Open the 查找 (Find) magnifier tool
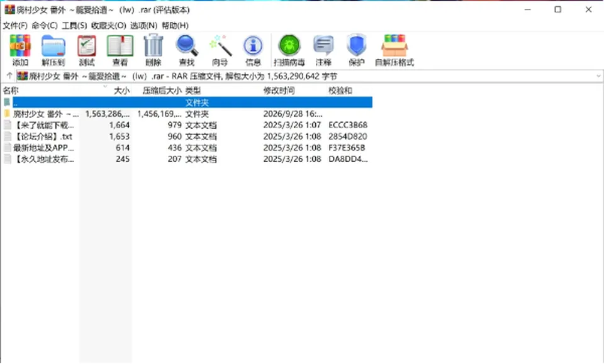 (187, 50)
